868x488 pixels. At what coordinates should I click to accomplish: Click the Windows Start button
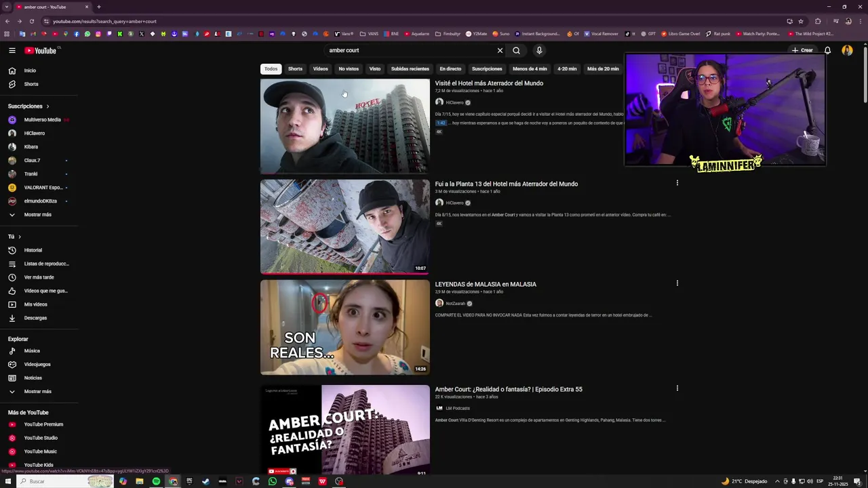coord(8,481)
